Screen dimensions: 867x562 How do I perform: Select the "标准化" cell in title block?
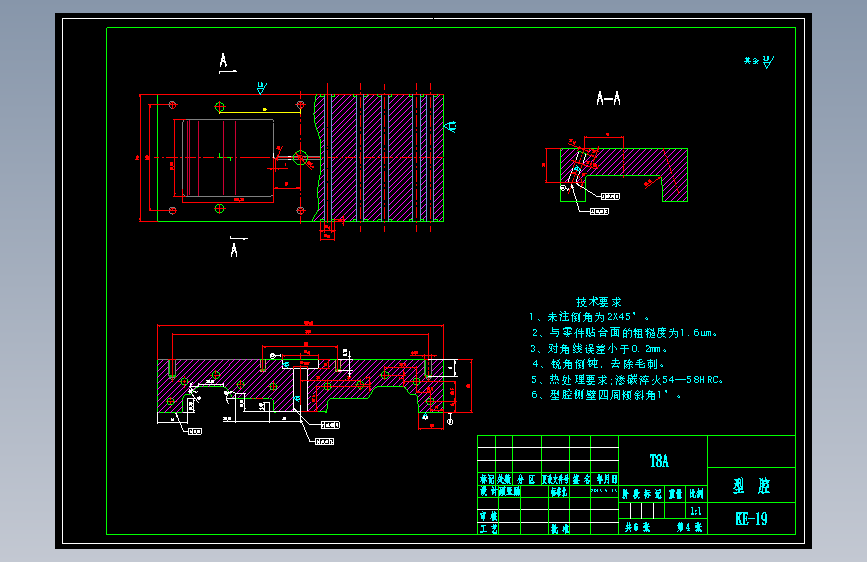tap(558, 492)
